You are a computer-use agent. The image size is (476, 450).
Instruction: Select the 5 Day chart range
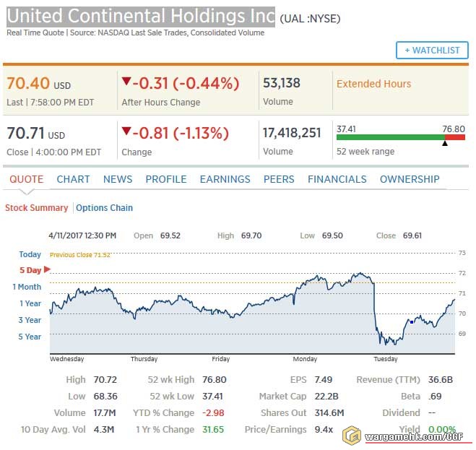tap(30, 270)
